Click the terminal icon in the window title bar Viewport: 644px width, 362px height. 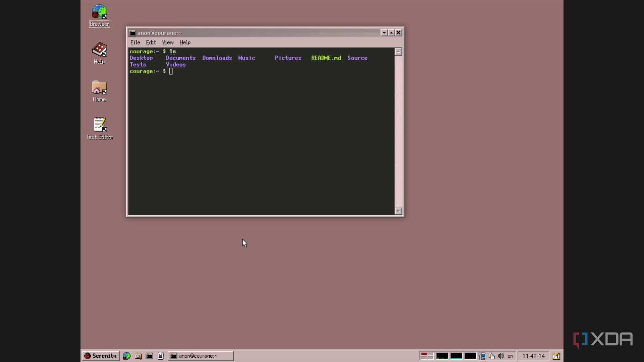tap(132, 33)
